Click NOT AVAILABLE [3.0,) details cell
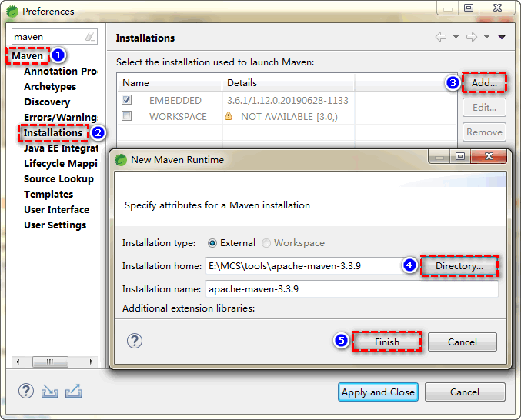Screen dimensions: 521x420 coord(289,116)
